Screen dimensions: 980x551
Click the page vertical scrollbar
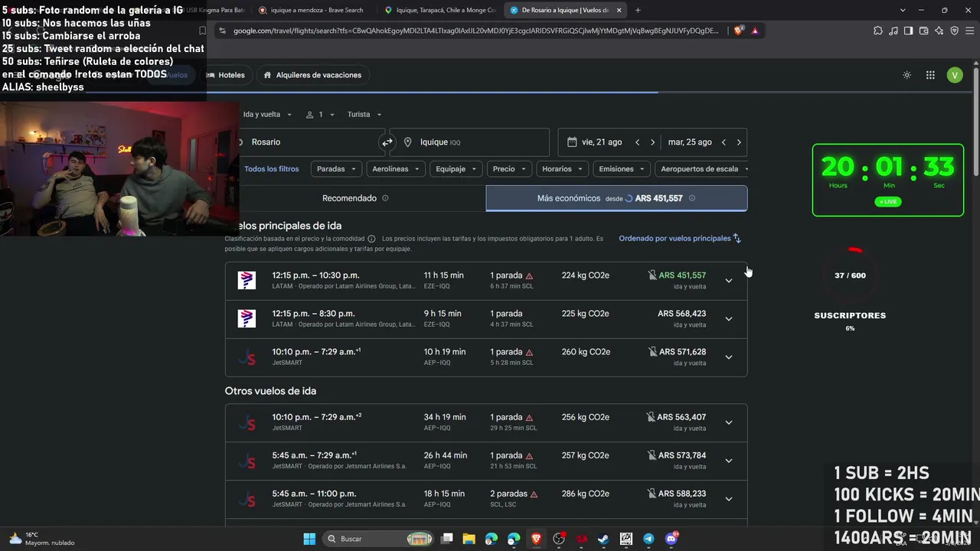coord(975,121)
